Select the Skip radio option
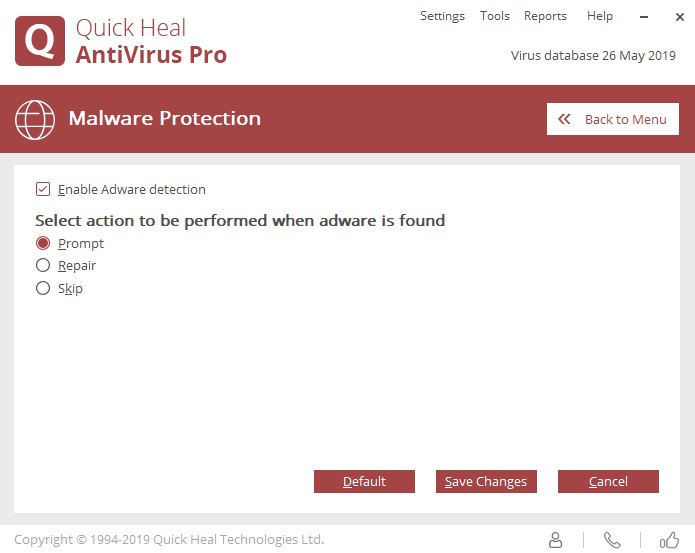 click(43, 289)
